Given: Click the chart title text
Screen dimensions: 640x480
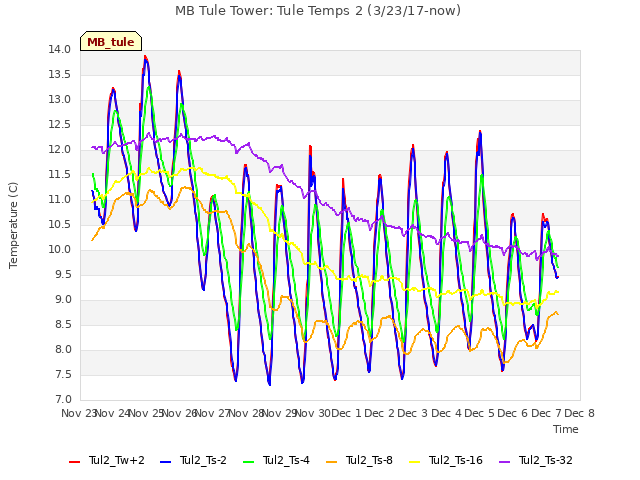Looking at the screenshot, I should pos(318,11).
